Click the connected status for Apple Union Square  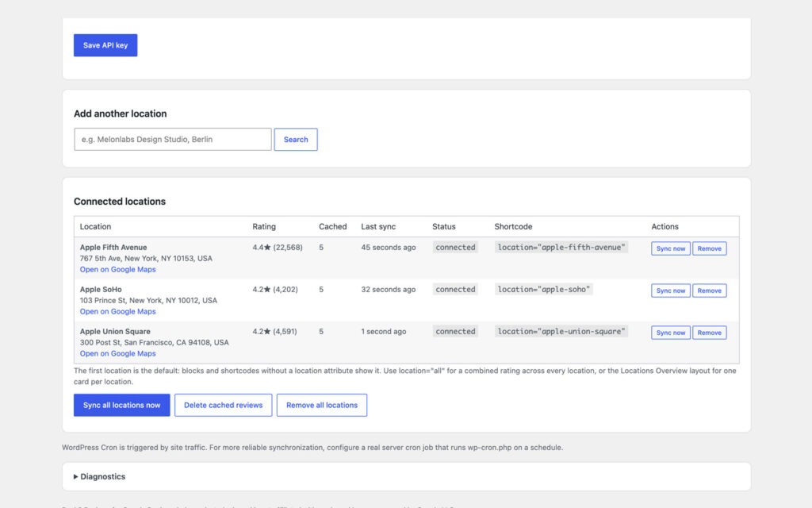click(x=455, y=331)
